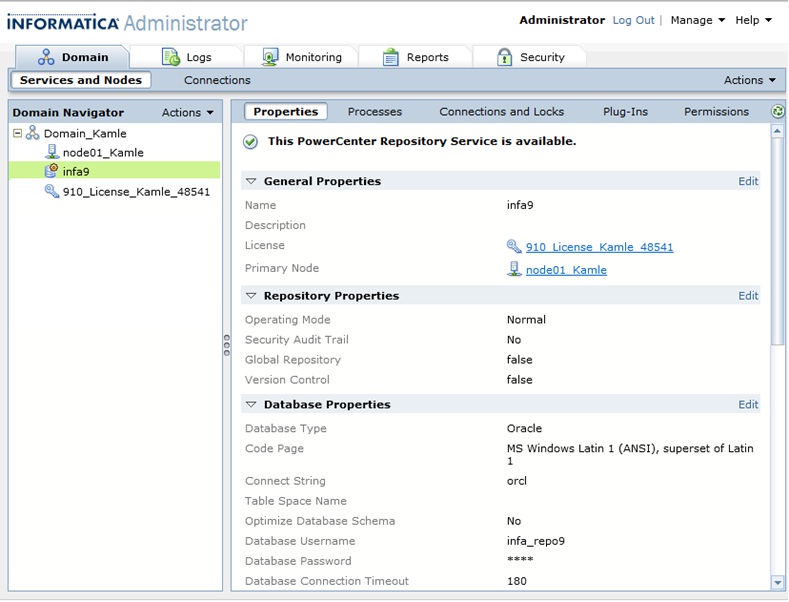Click the Database Connection Timeout value 180

coord(516,581)
